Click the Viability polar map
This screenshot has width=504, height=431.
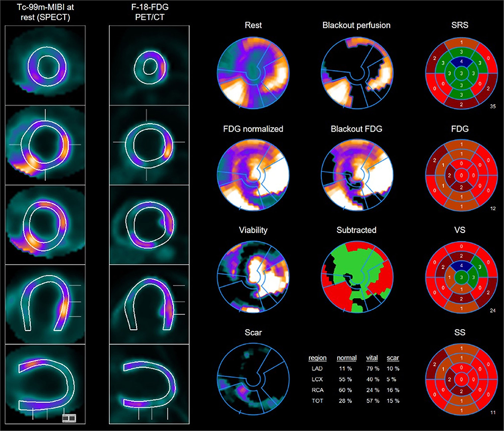(x=253, y=277)
